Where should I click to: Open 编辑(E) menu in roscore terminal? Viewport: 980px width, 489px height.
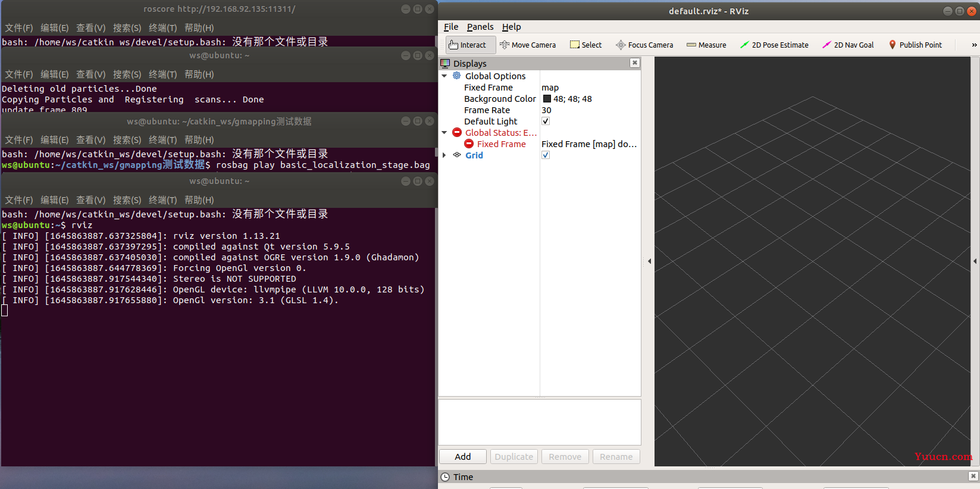coord(55,28)
